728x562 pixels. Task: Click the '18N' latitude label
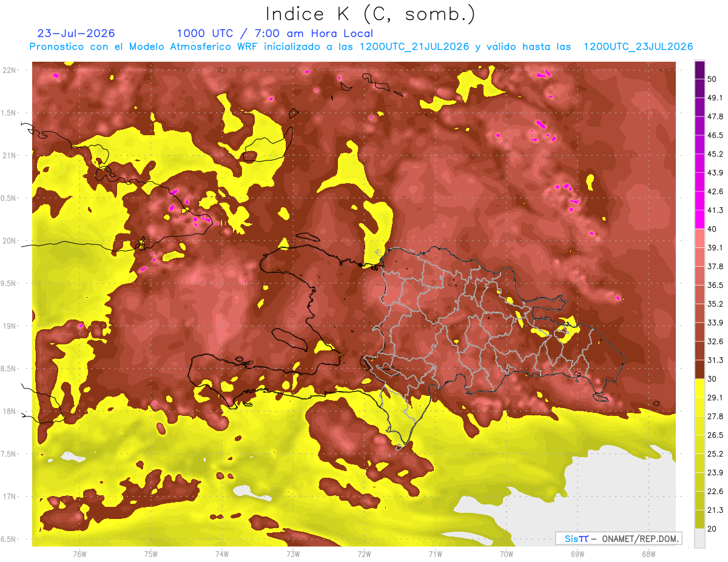[8, 412]
